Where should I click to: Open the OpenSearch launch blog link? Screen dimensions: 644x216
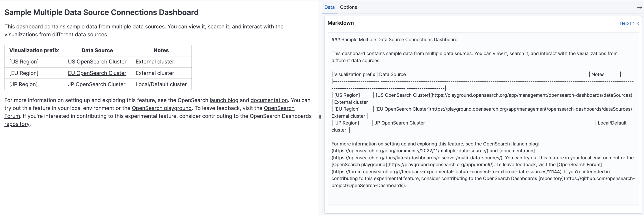[x=224, y=100]
